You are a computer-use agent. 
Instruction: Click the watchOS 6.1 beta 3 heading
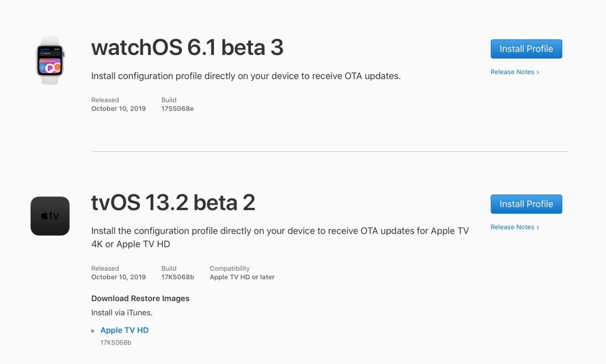point(187,47)
